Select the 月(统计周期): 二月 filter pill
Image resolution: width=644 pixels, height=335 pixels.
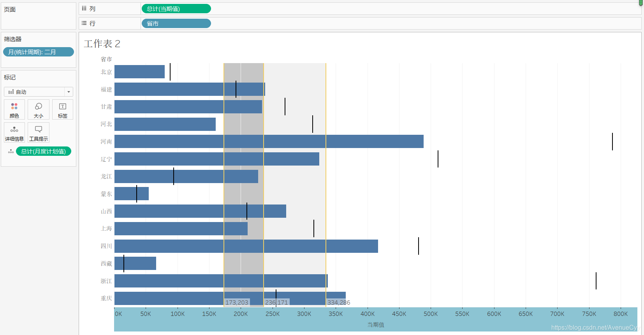[x=39, y=52]
